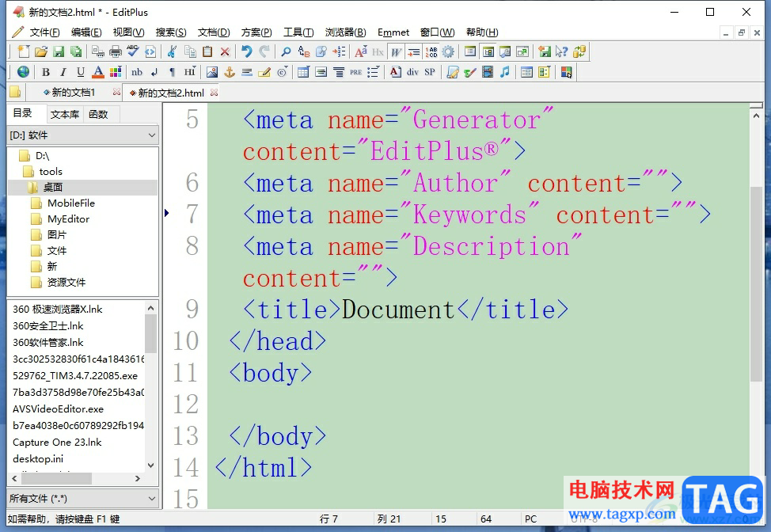Click the file list scroll-down arrow

point(151,465)
